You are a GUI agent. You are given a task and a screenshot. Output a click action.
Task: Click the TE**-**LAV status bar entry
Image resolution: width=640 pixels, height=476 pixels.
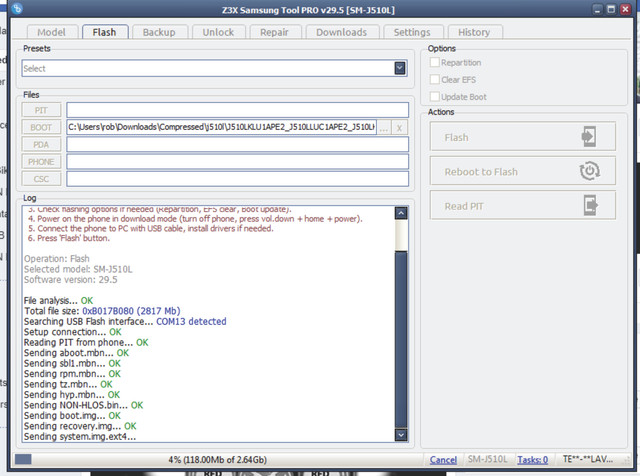(588, 459)
